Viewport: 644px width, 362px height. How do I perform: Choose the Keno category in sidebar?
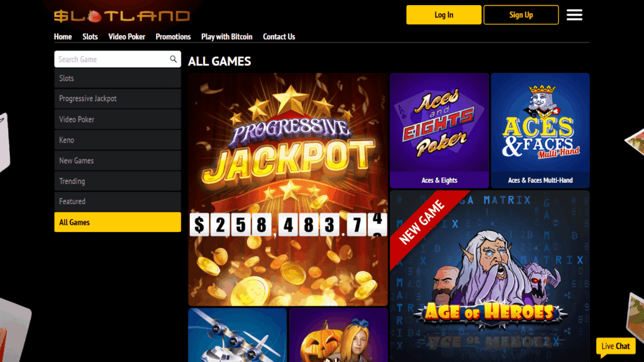(x=118, y=140)
